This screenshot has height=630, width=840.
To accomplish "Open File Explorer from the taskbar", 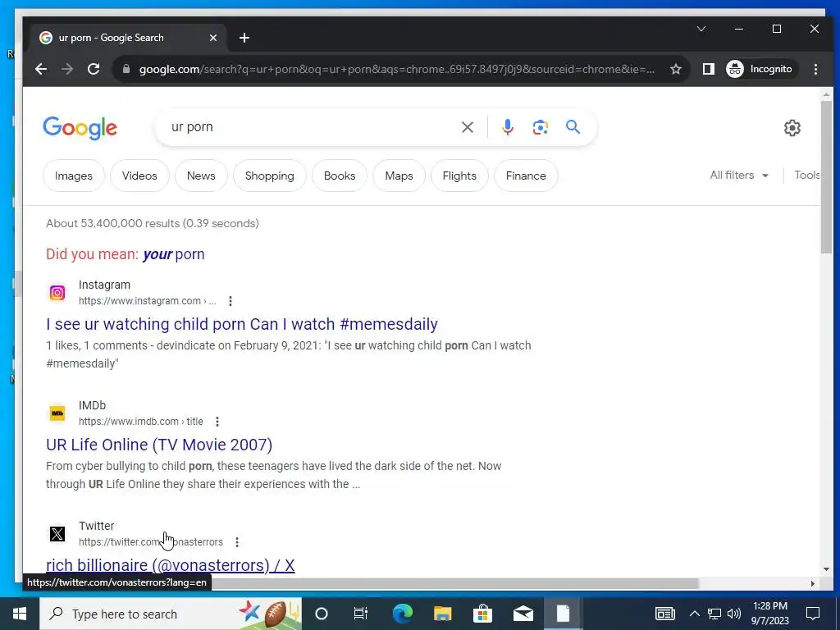I will coord(442,614).
